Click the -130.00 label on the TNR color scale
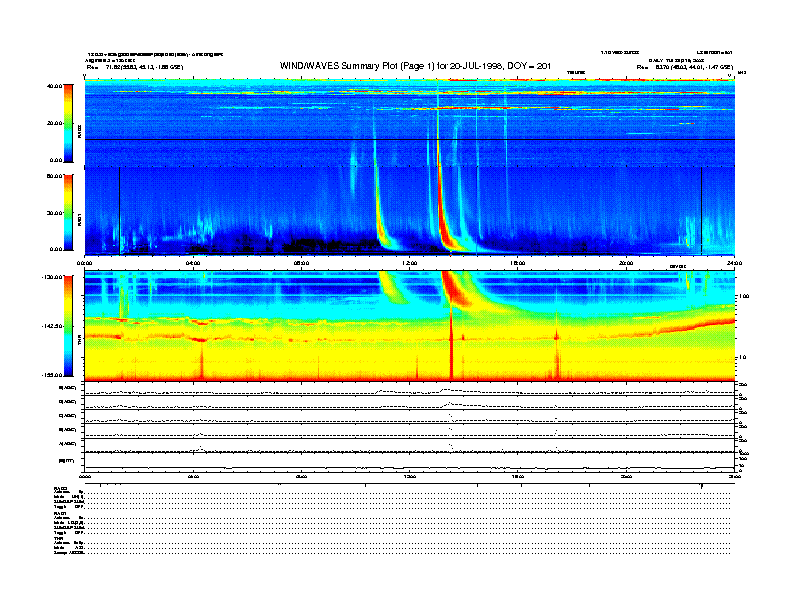Image resolution: width=792 pixels, height=612 pixels. point(52,277)
